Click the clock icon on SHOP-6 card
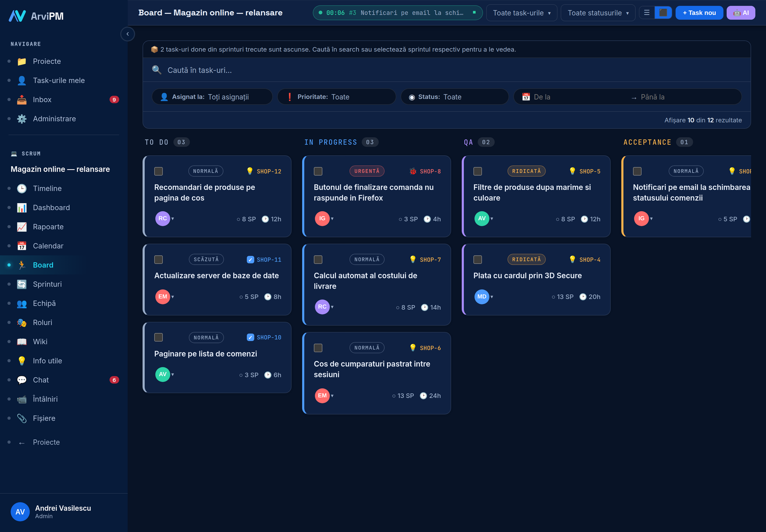The image size is (766, 532). click(423, 396)
